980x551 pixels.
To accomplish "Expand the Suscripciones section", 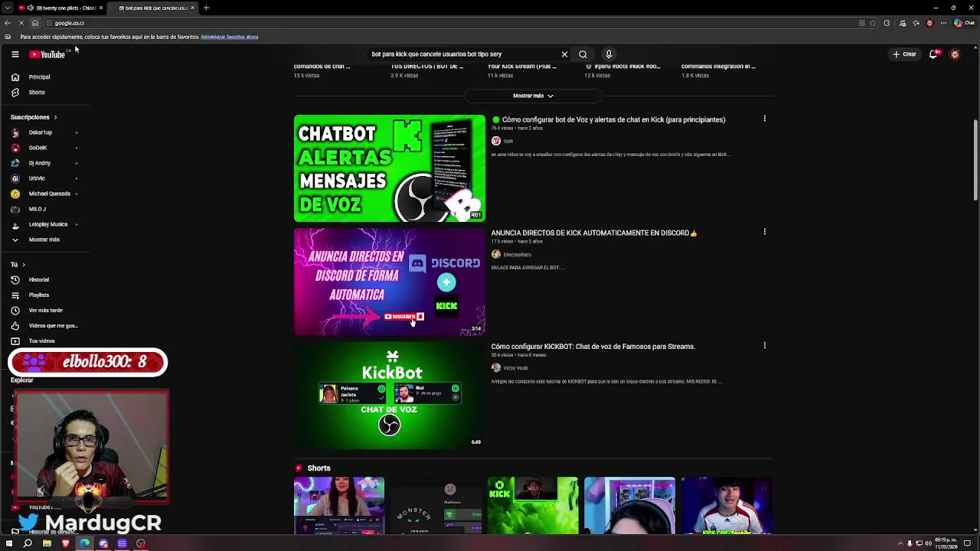I will tap(34, 117).
